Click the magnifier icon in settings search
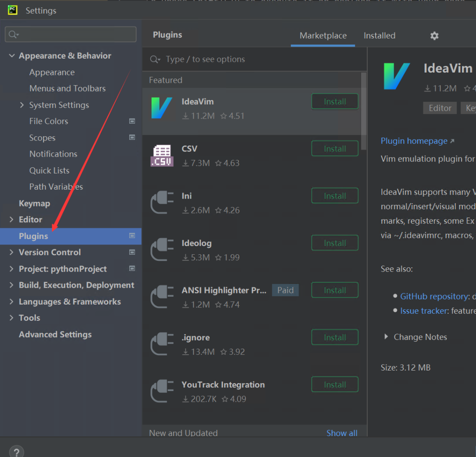Screen dimensions: 476x457 click(13, 34)
